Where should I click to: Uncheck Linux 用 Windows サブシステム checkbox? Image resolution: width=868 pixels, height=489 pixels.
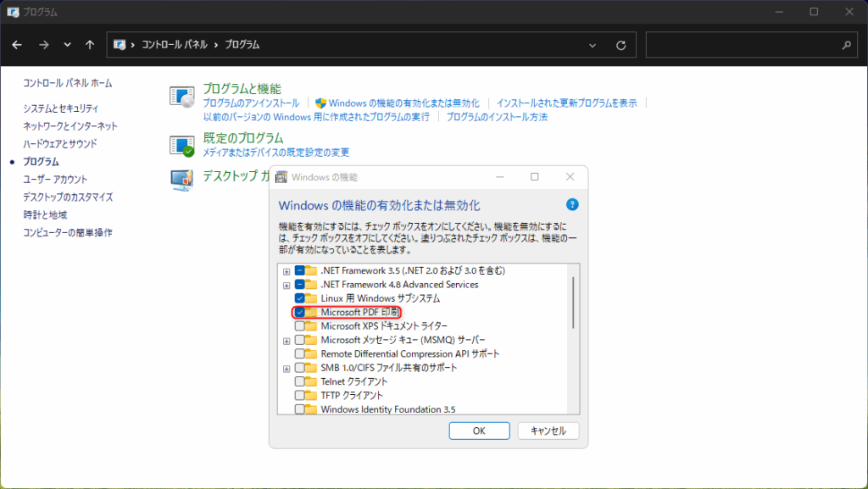tap(299, 298)
